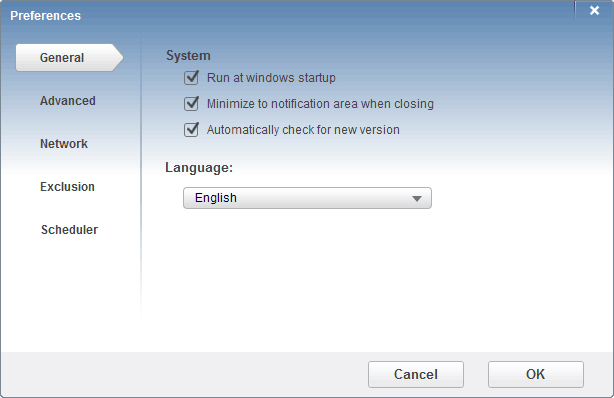Click the "Language:" label
Screen dimensions: 614x398
[x=199, y=168]
